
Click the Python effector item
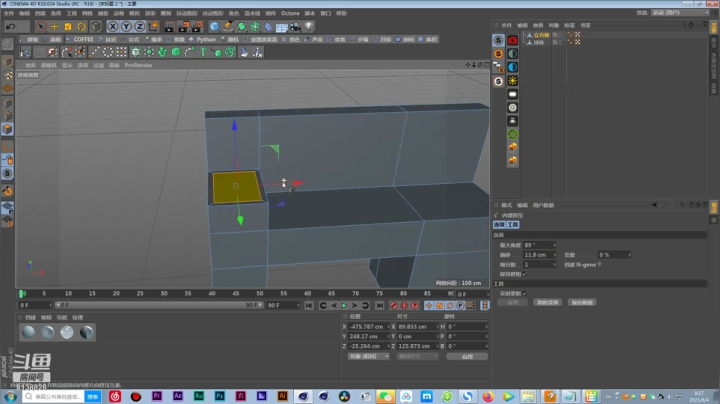pos(202,39)
